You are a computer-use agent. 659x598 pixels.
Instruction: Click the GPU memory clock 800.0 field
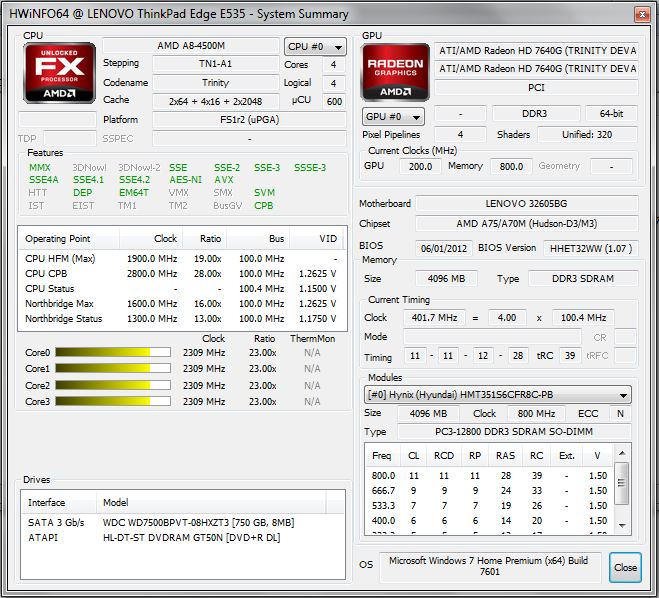(x=511, y=166)
